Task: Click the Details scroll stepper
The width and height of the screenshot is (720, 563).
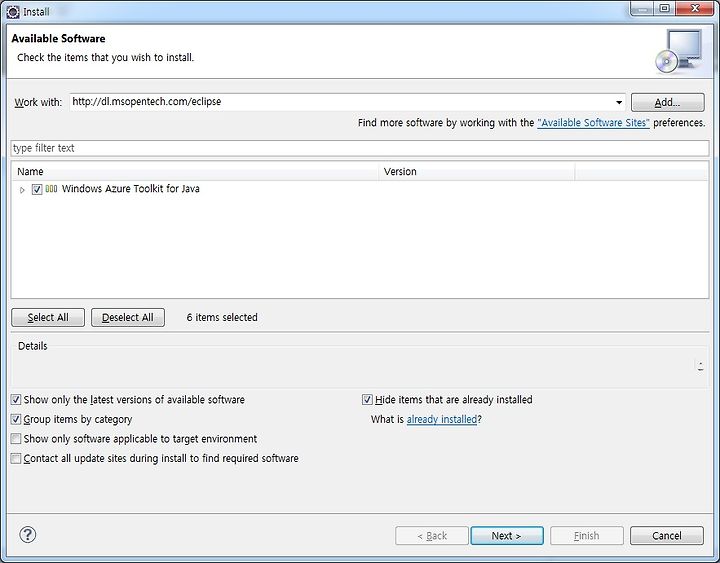Action: (700, 366)
